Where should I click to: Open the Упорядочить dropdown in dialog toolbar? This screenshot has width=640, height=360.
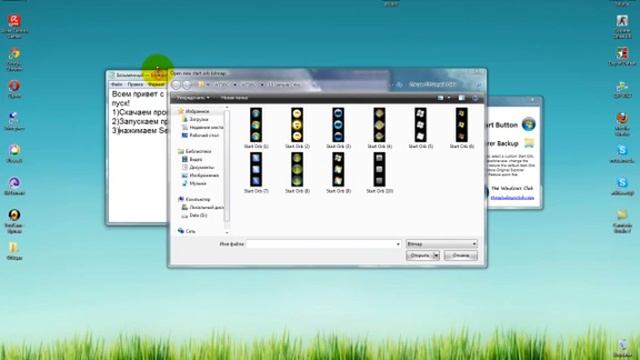(193, 98)
